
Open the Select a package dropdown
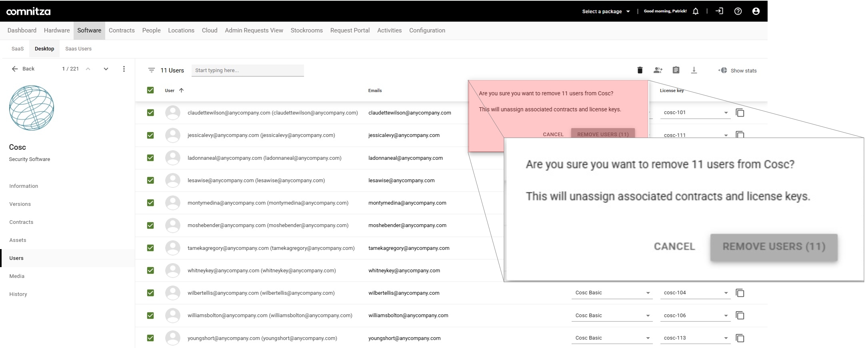606,11
